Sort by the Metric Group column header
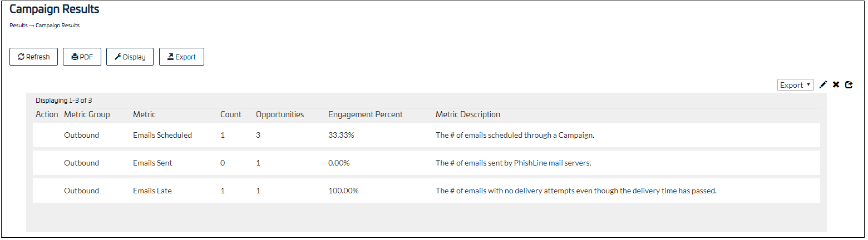Screen dimensions: 868x240 pos(87,114)
